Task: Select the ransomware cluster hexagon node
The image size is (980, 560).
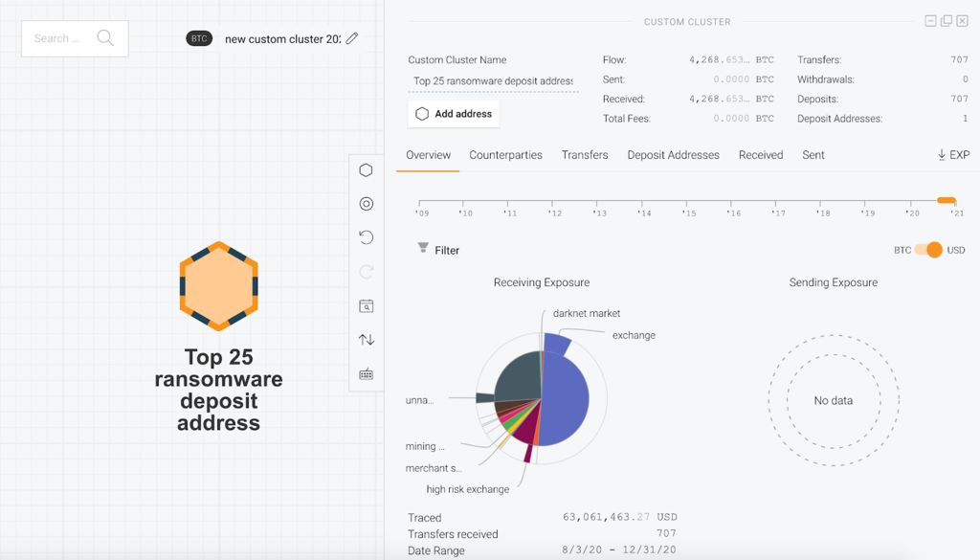Action: coord(218,286)
